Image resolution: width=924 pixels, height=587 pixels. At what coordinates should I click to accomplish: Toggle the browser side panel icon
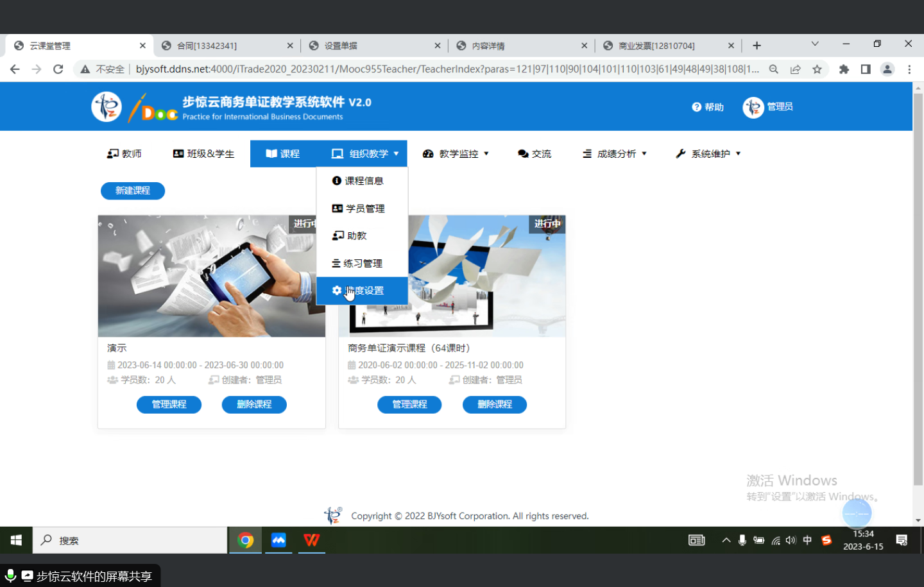(x=866, y=69)
